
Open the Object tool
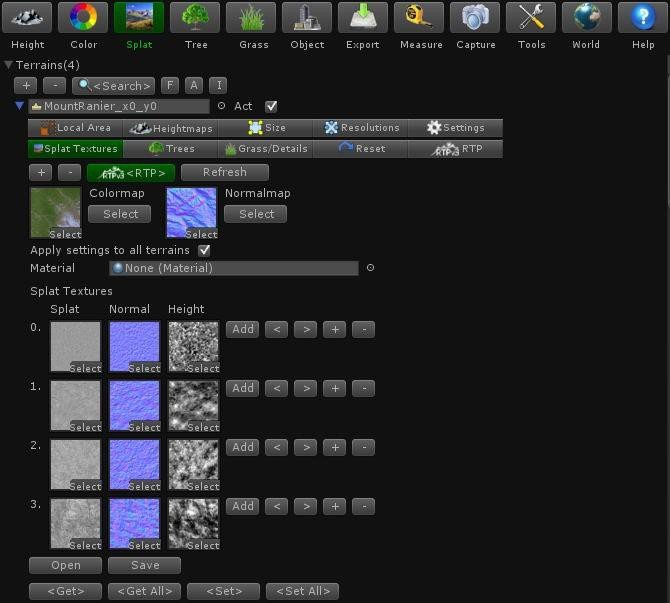[307, 18]
